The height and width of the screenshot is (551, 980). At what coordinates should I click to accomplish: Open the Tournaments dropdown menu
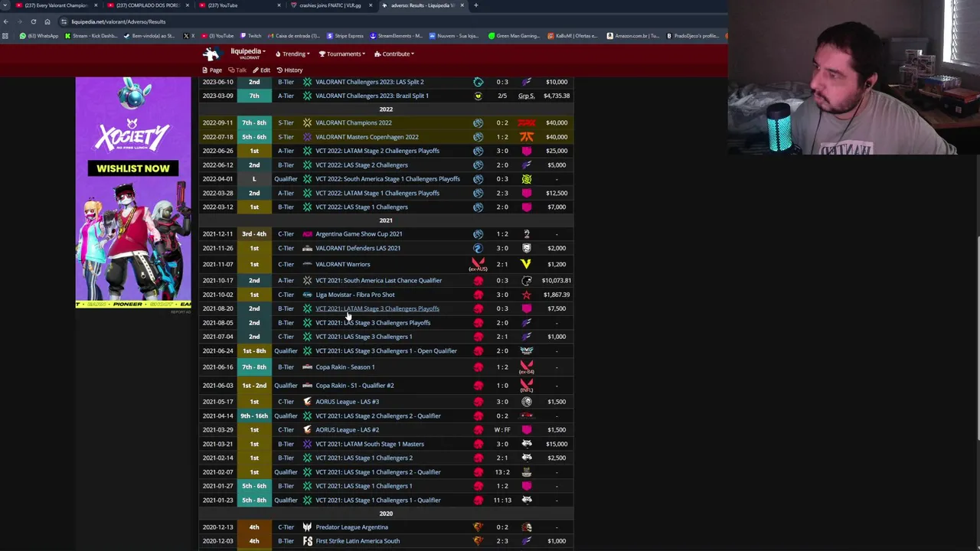click(342, 54)
